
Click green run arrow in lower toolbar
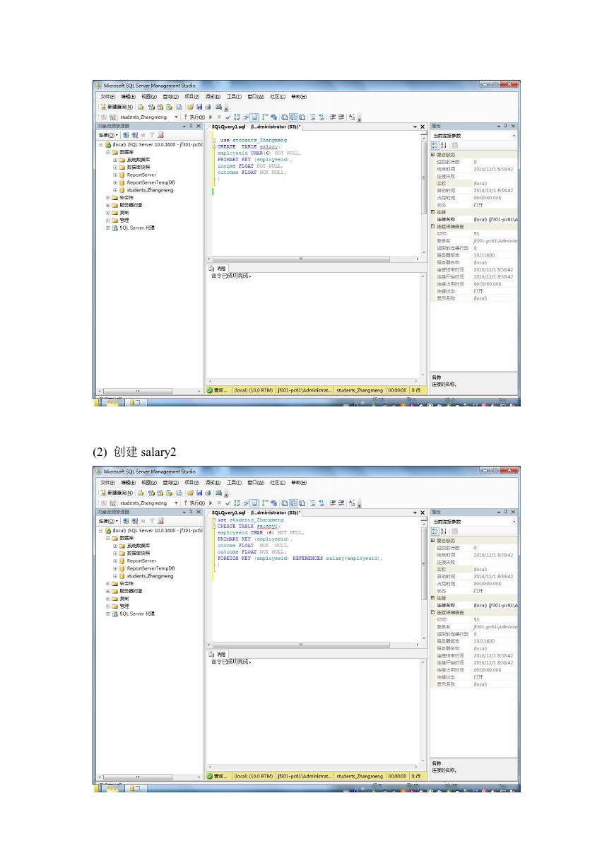click(x=211, y=503)
